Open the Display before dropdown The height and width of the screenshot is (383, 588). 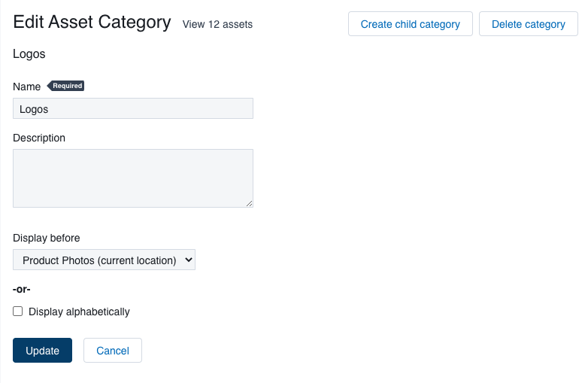tap(105, 260)
